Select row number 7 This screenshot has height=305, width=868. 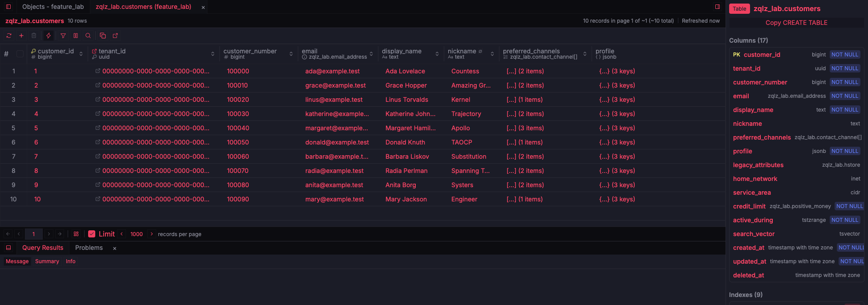click(x=13, y=157)
